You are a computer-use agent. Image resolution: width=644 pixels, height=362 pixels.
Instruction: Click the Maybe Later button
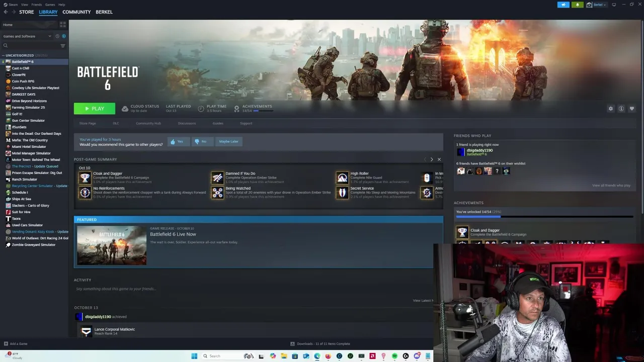[x=228, y=142]
